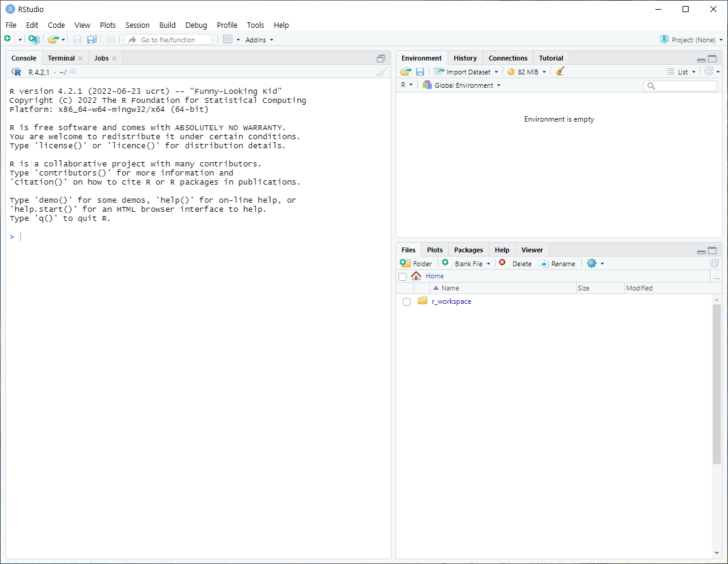728x564 pixels.
Task: Switch to the Plots tab
Action: tap(435, 250)
